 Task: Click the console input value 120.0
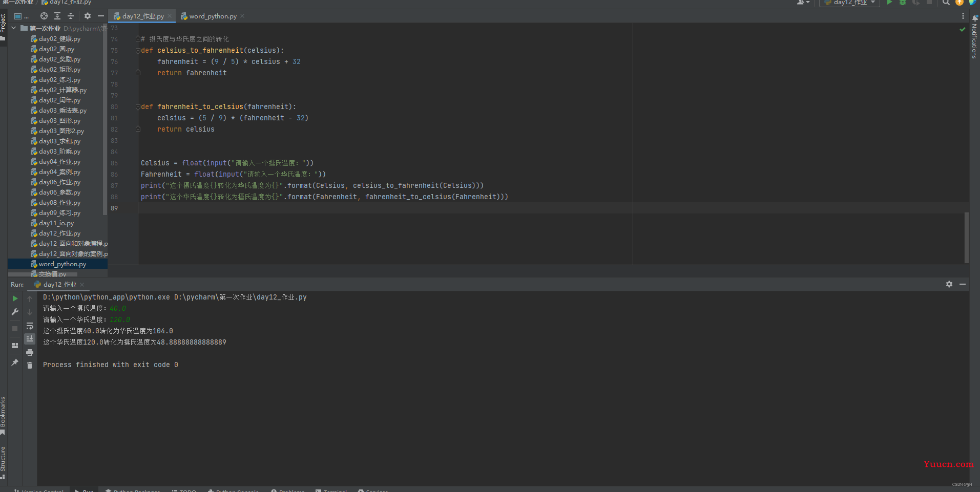pyautogui.click(x=120, y=320)
